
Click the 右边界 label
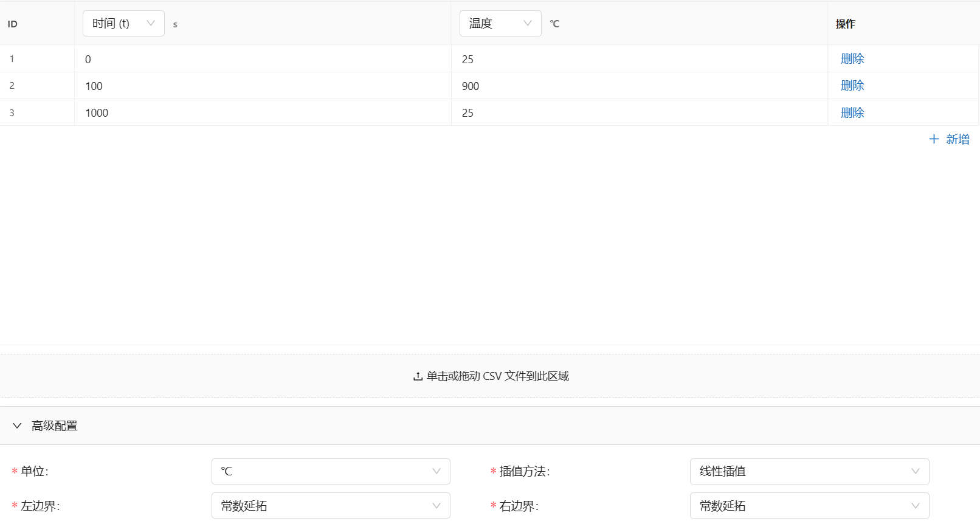(x=519, y=506)
